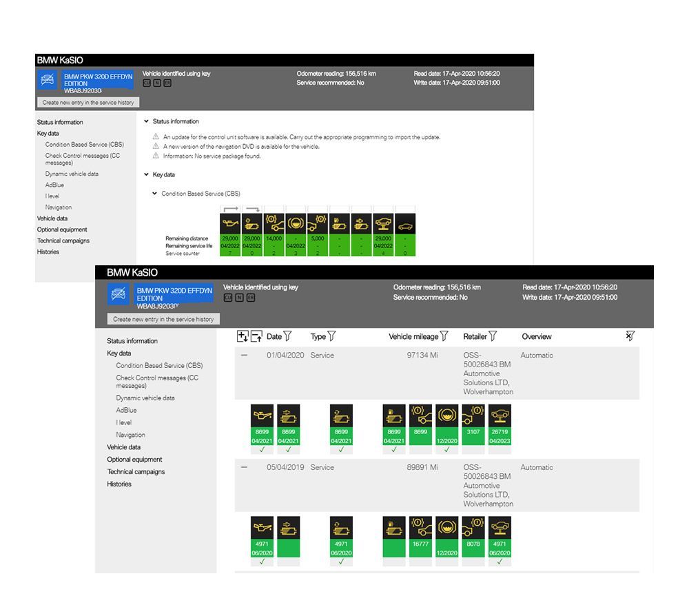Select Vehicle data in front window sidebar

124,447
